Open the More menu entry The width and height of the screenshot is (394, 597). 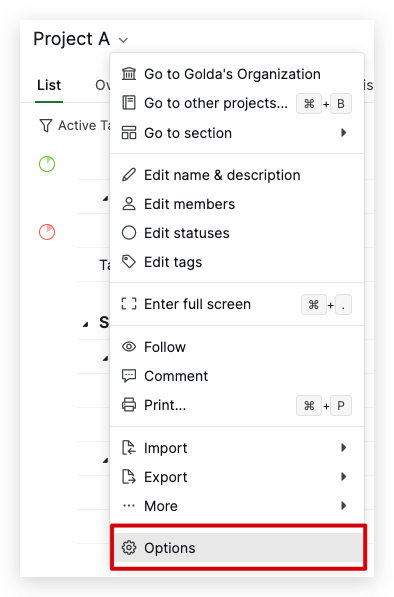tap(237, 506)
